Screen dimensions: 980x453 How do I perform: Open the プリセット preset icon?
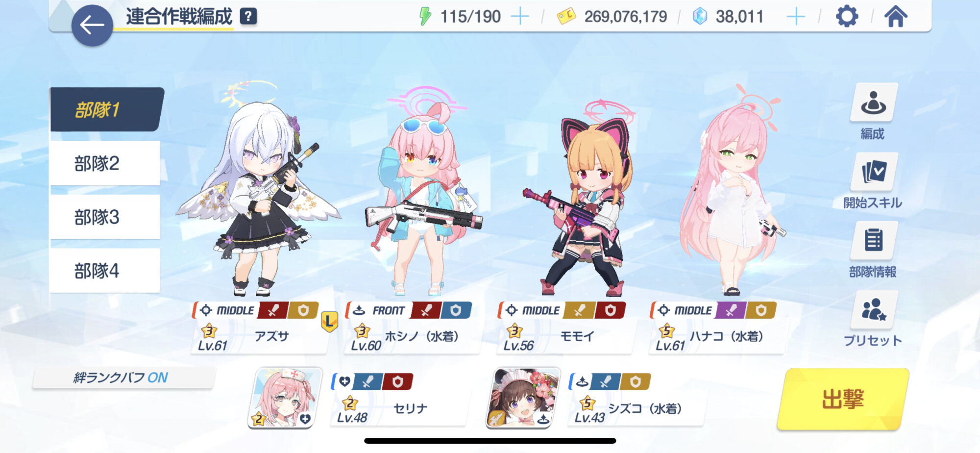point(873,310)
